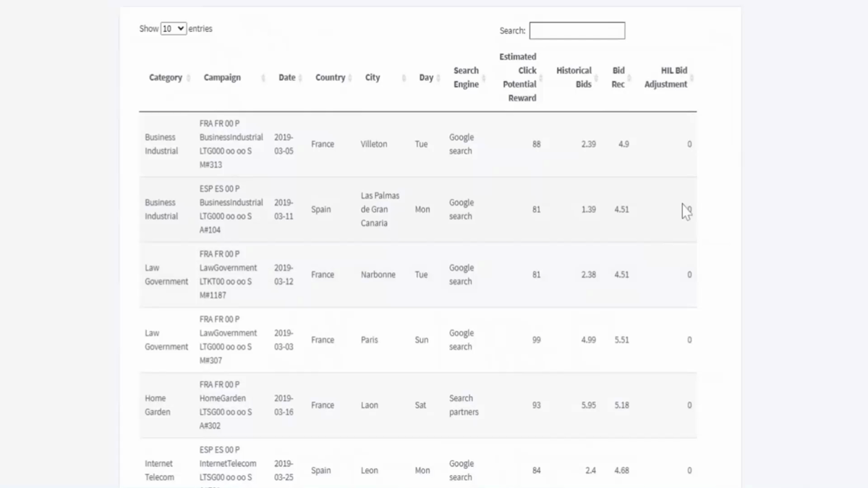Click the date cell 2019-03-12
The height and width of the screenshot is (488, 868).
[284, 274]
